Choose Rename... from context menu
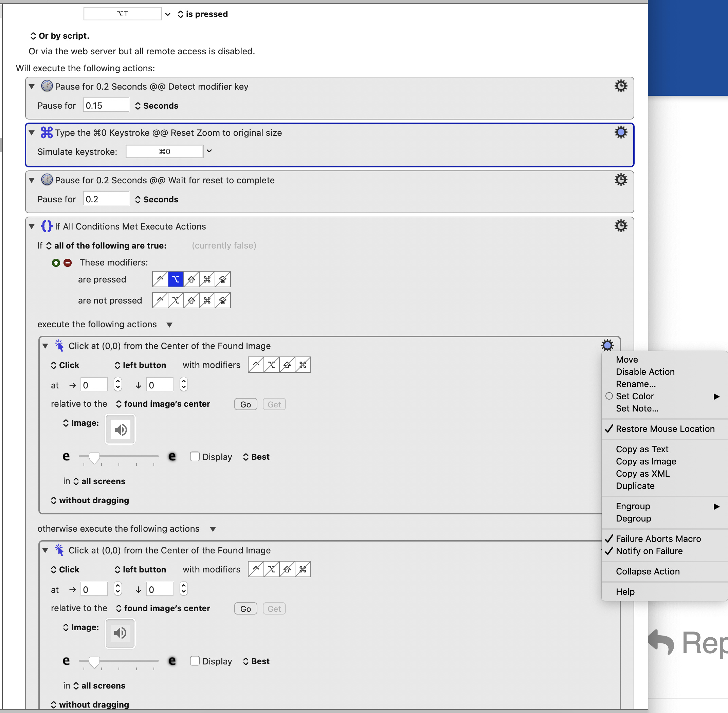 pyautogui.click(x=636, y=384)
